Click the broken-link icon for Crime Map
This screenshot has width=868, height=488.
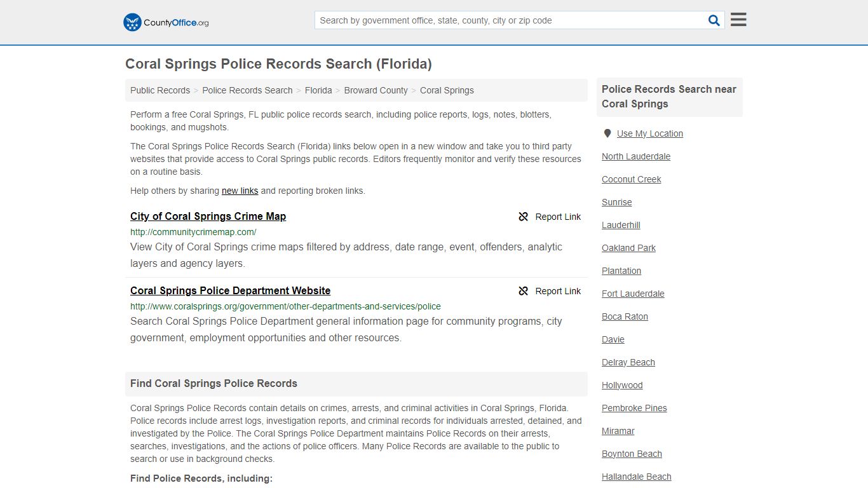[524, 217]
